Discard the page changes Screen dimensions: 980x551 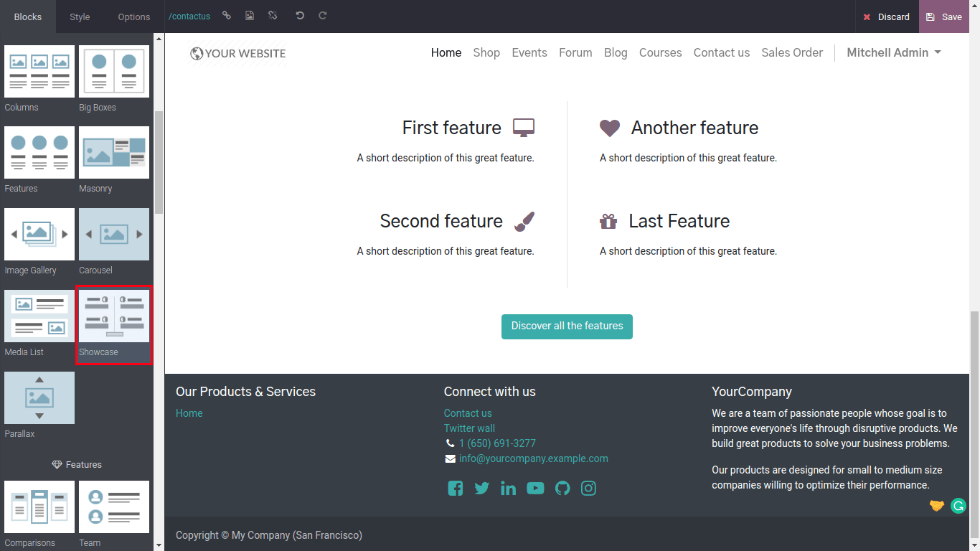tap(887, 17)
